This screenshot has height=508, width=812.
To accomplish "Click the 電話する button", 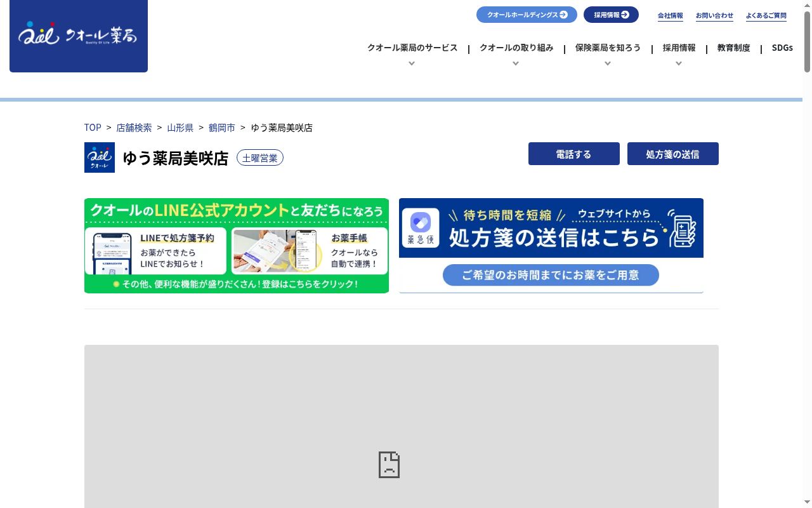I will coord(574,154).
